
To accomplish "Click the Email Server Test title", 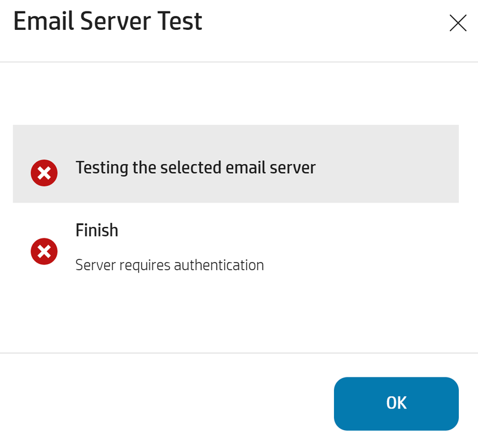I will tap(108, 22).
